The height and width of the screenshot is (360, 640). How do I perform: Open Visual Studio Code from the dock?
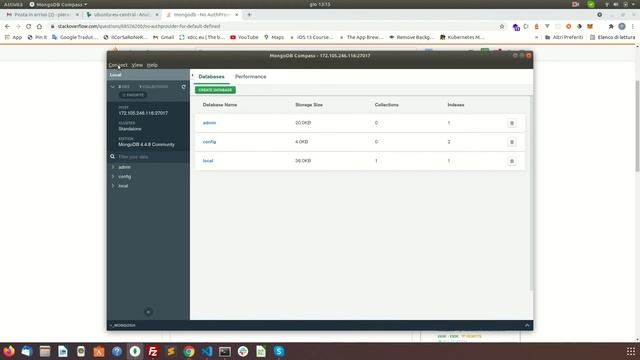[x=207, y=351]
